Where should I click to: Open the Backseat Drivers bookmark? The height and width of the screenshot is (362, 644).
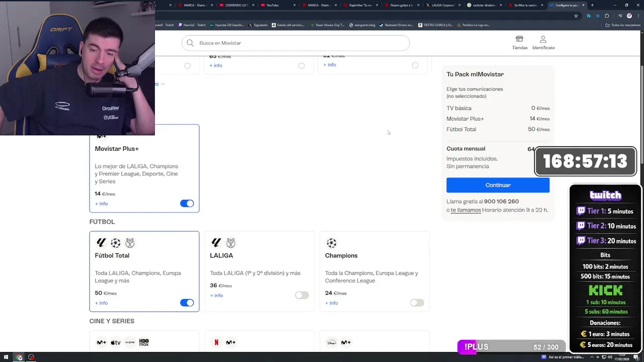396,25
